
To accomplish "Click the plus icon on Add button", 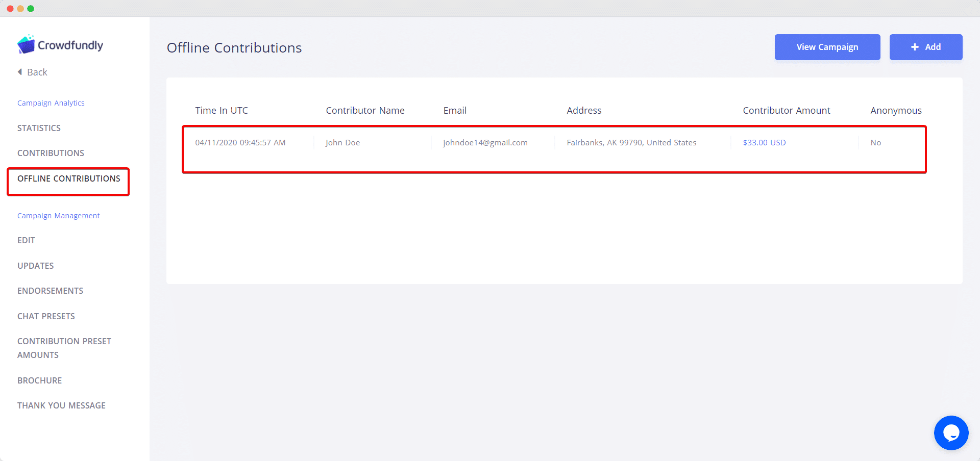I will (x=915, y=47).
